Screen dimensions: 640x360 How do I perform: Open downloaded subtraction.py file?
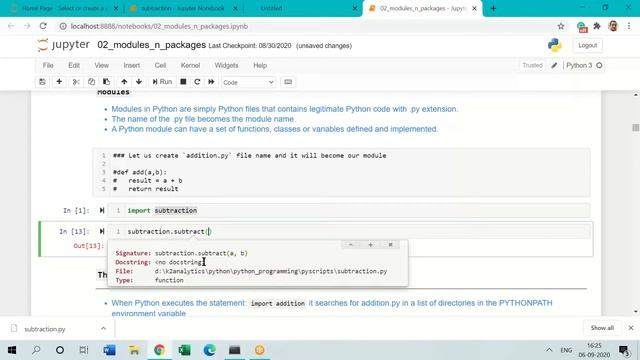44,329
